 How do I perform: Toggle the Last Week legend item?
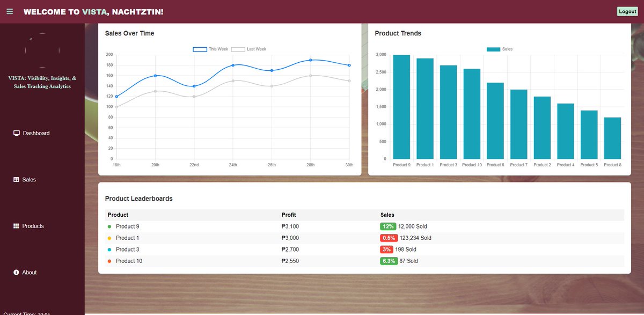tap(248, 49)
